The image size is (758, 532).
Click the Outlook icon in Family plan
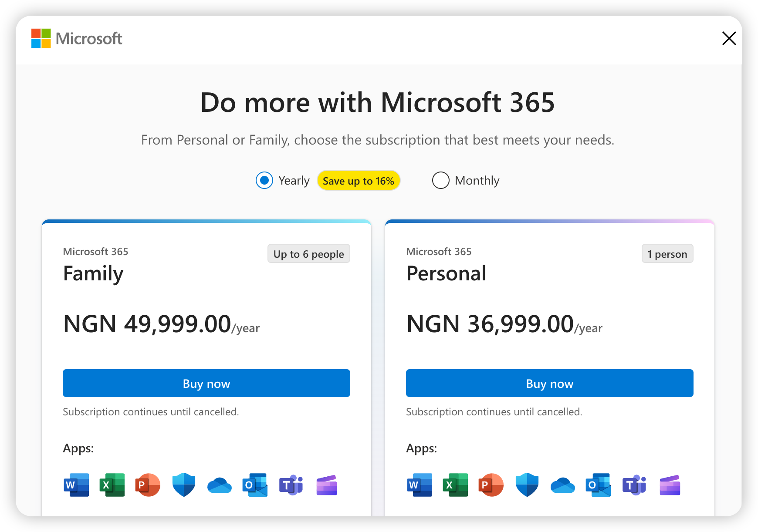pos(255,485)
